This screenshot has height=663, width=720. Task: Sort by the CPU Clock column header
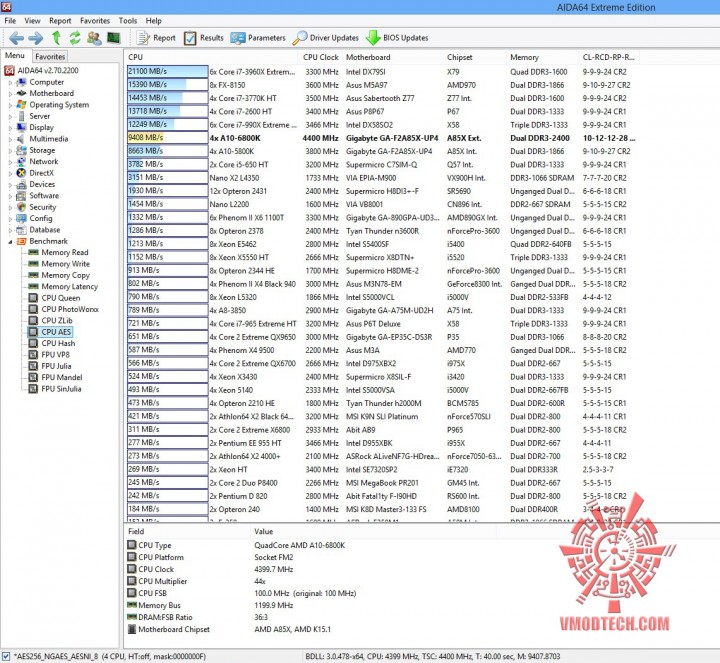point(321,57)
